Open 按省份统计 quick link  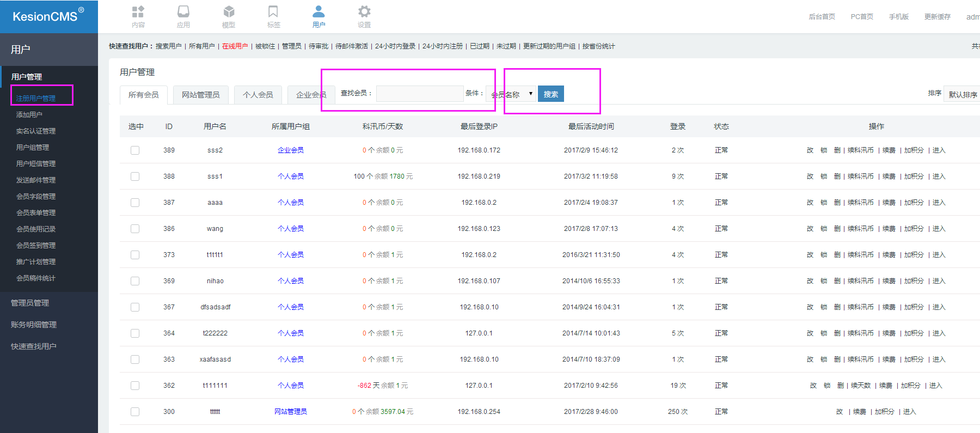coord(598,46)
